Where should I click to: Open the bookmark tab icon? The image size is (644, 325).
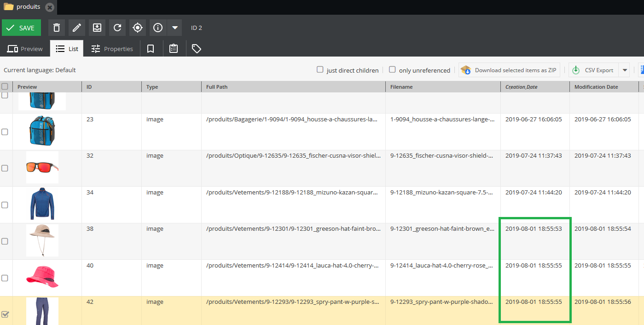151,49
